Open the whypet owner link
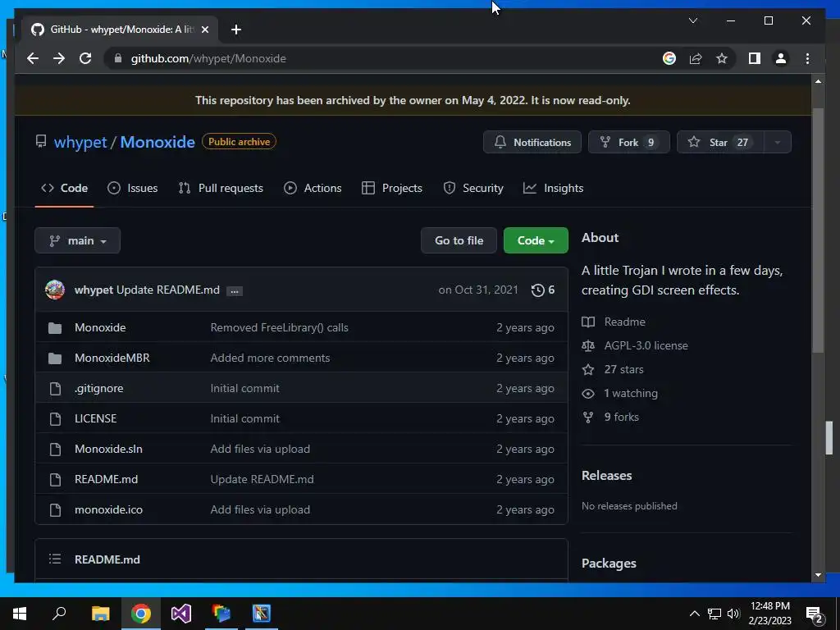Viewport: 840px width, 630px height. tap(80, 142)
